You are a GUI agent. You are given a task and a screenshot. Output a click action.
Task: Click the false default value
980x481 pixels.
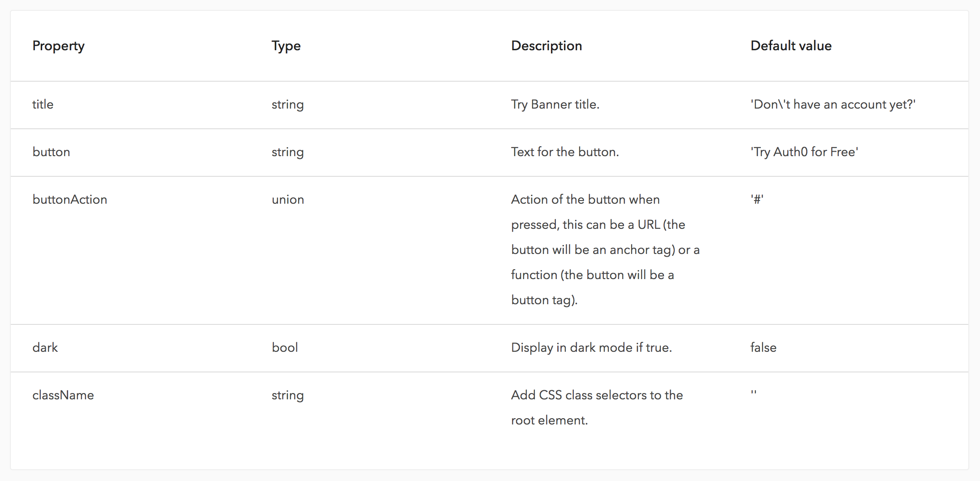point(763,347)
